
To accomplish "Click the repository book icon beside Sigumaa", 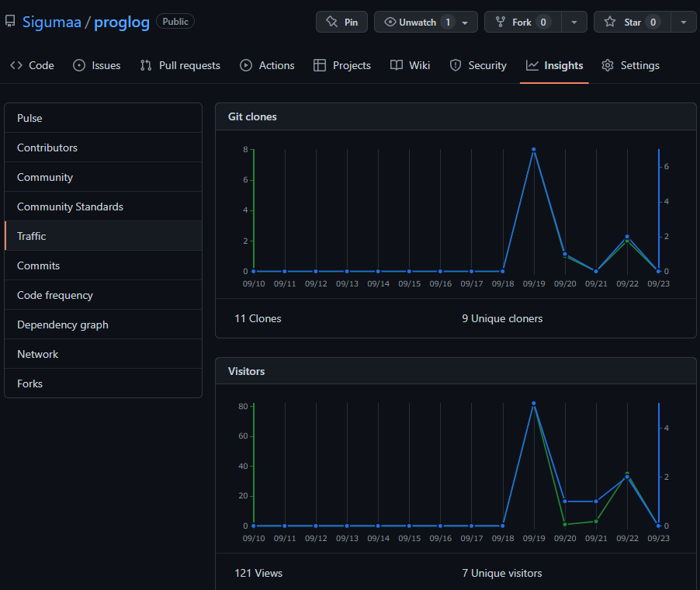I will pos(10,22).
